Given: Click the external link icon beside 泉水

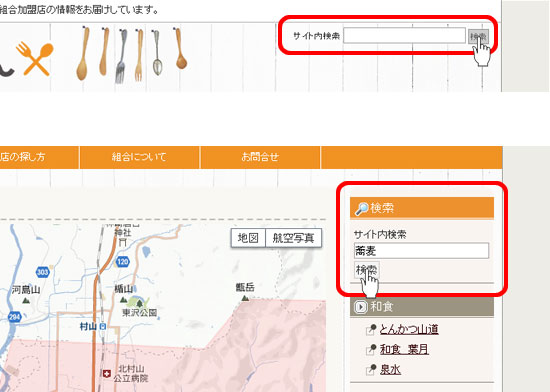Looking at the screenshot, I should pos(371,370).
